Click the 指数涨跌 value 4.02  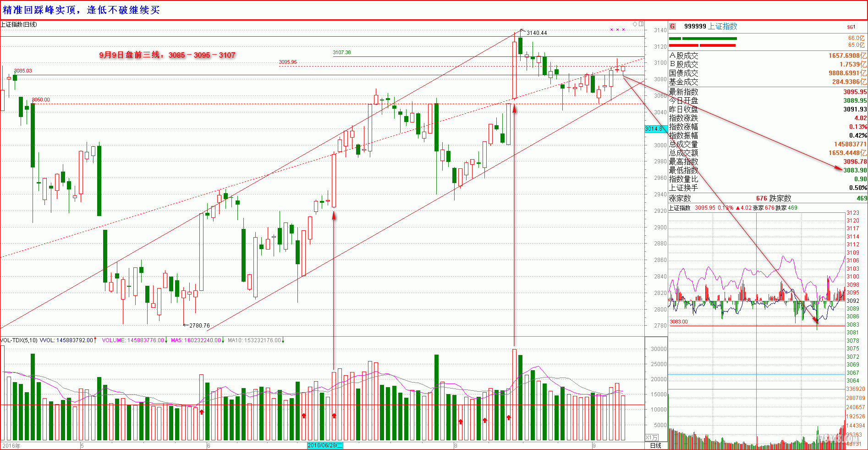coord(861,118)
